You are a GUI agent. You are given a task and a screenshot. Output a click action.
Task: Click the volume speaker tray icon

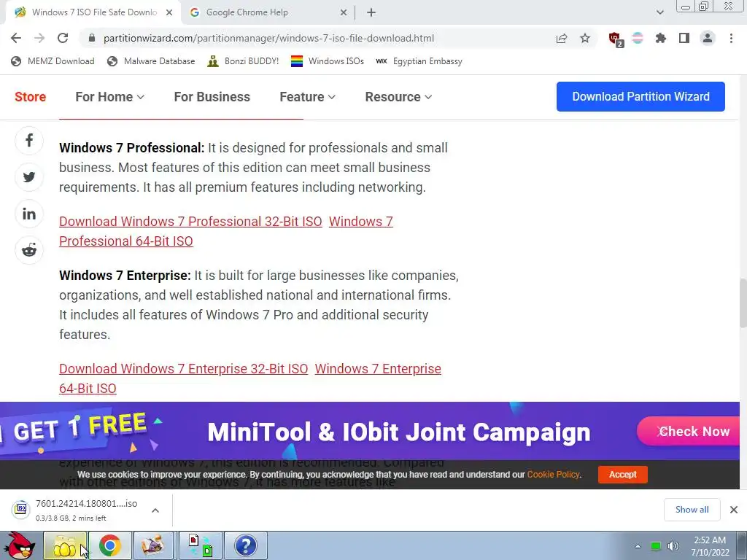pyautogui.click(x=673, y=546)
